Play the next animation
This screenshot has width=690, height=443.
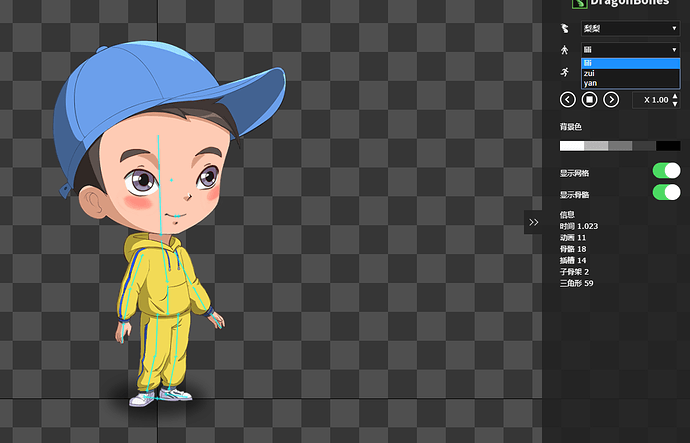pos(611,99)
